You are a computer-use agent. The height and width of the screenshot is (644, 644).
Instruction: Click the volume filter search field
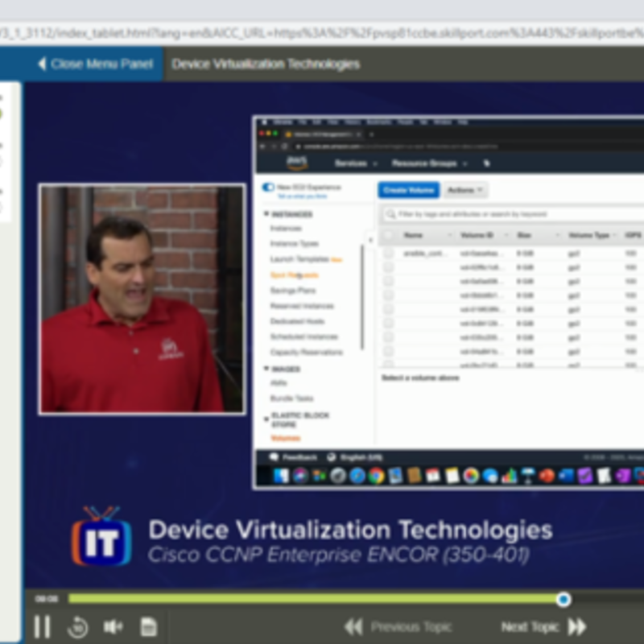click(514, 214)
